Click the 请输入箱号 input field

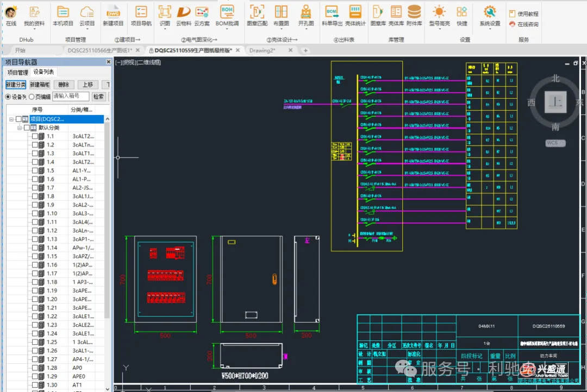(71, 96)
